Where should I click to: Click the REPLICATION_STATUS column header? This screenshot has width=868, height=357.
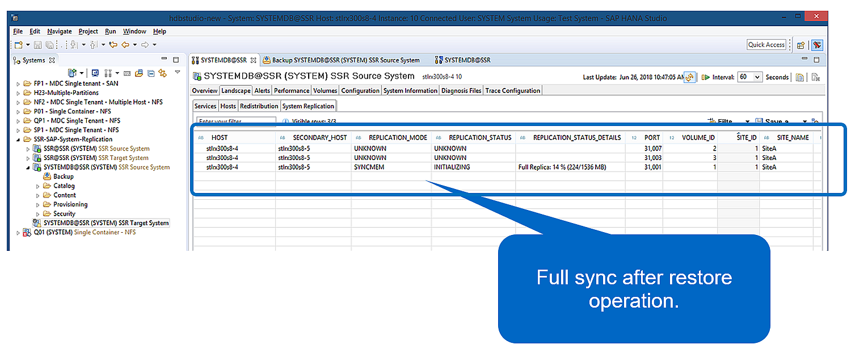coord(479,137)
